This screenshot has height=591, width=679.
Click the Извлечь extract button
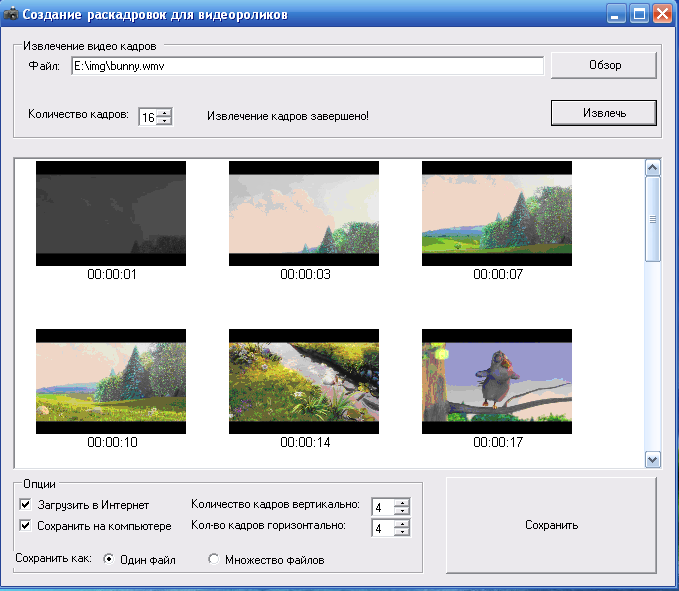tap(604, 113)
